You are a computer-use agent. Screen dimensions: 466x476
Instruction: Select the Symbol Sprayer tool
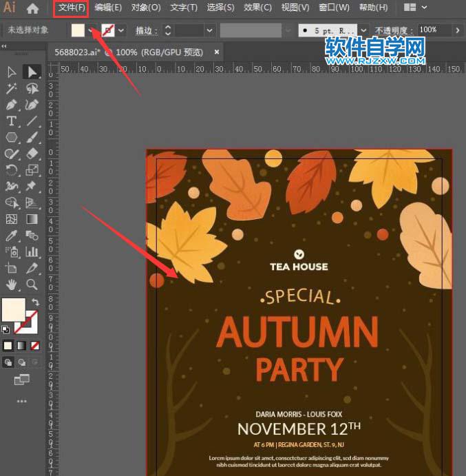coord(12,251)
